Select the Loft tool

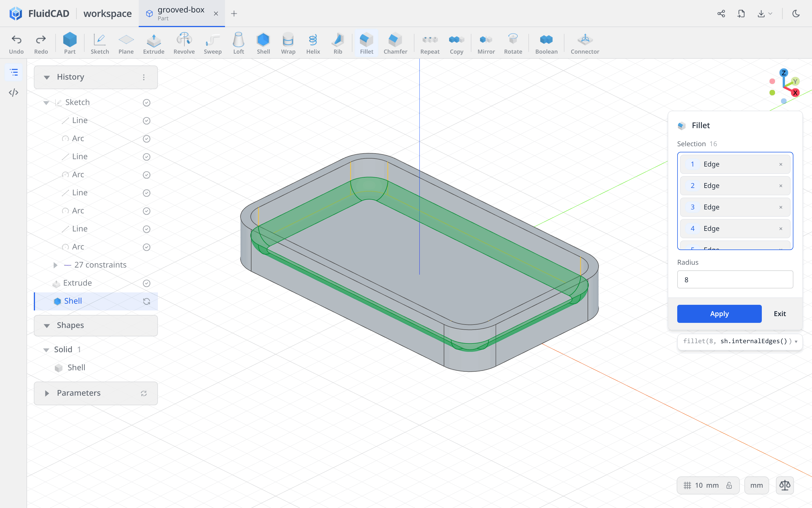point(239,43)
